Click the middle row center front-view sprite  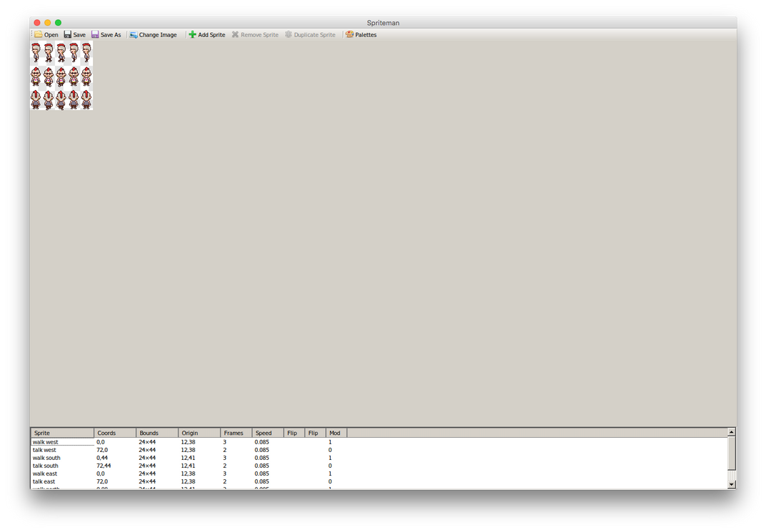61,76
